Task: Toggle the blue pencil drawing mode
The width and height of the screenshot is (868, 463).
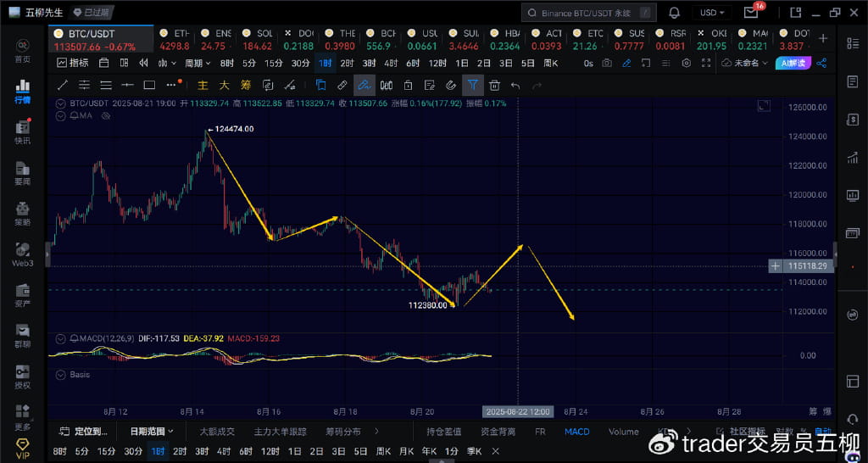Action: pyautogui.click(x=626, y=63)
